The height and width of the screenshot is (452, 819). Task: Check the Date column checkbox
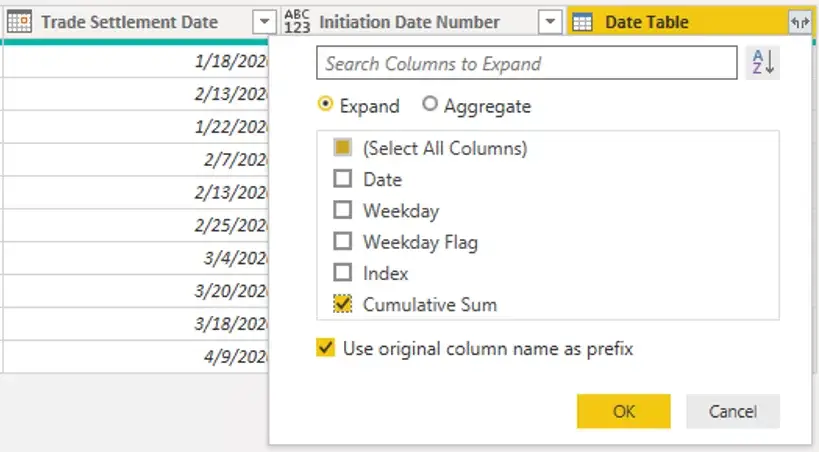(x=343, y=179)
